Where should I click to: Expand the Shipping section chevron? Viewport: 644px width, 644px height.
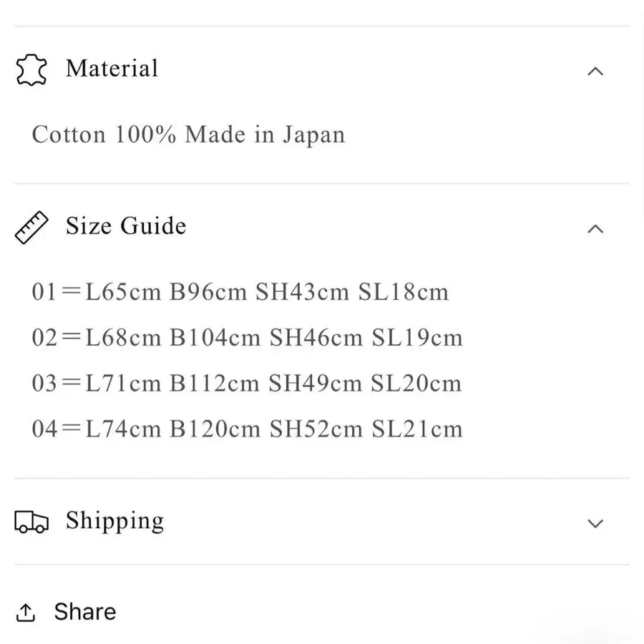point(595,523)
